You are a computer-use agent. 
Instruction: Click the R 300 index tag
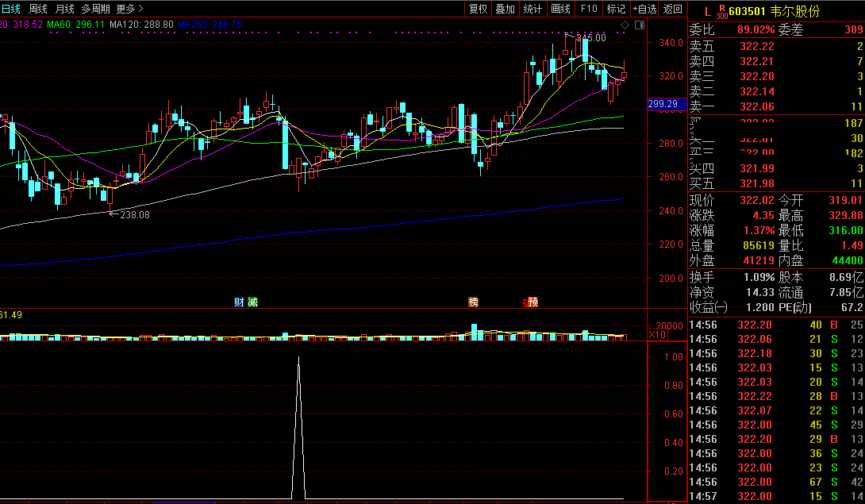click(x=722, y=13)
